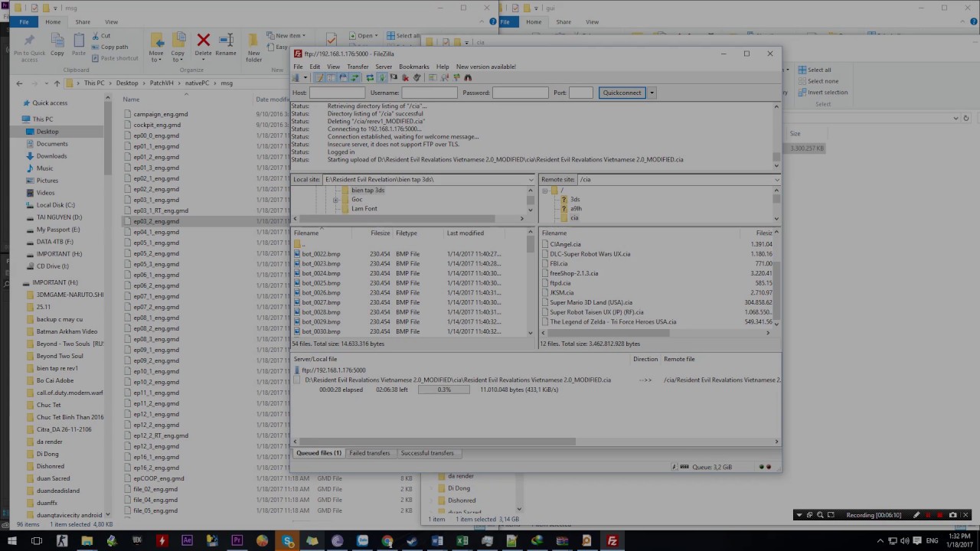This screenshot has height=551, width=980.
Task: Click the pencil icon in the recording bar
Action: point(916,515)
